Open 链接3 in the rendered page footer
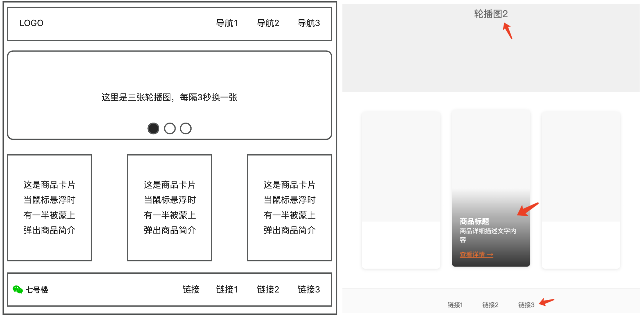This screenshot has width=644, height=316. pyautogui.click(x=526, y=305)
